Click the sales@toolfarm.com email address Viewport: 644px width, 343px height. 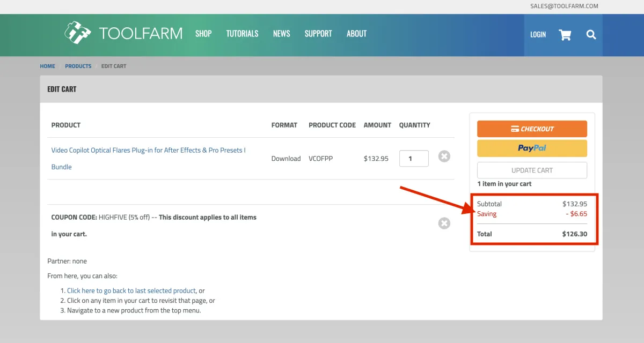pyautogui.click(x=564, y=6)
